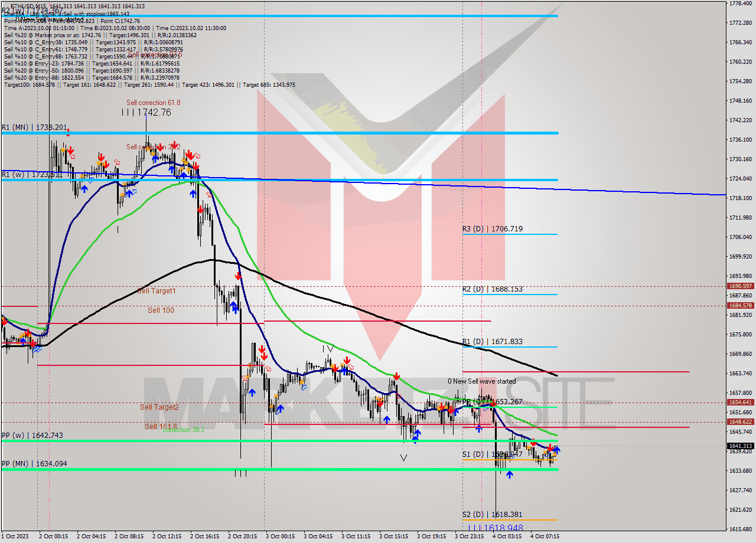Select the 'Target100: 1684.578' text
The width and height of the screenshot is (756, 543).
[30, 84]
